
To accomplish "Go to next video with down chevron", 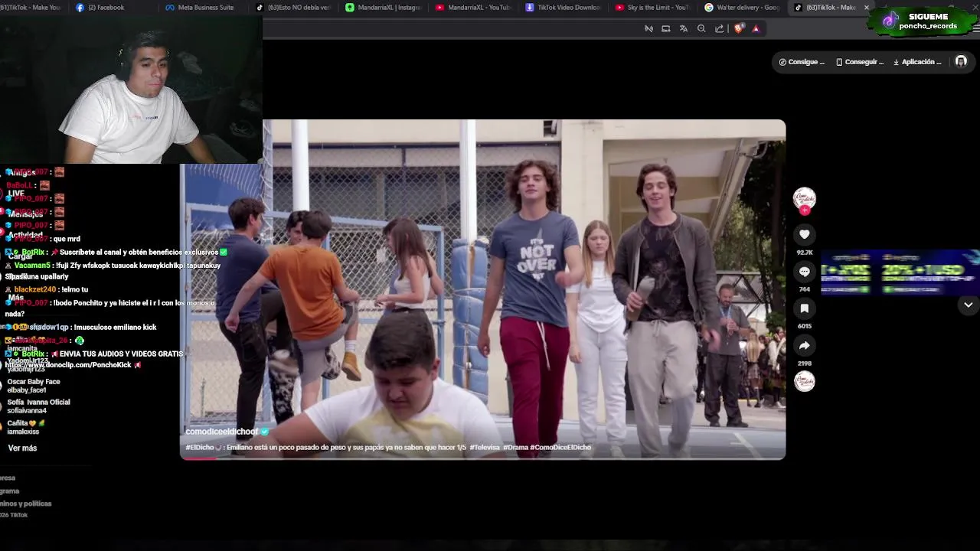I will coord(968,305).
